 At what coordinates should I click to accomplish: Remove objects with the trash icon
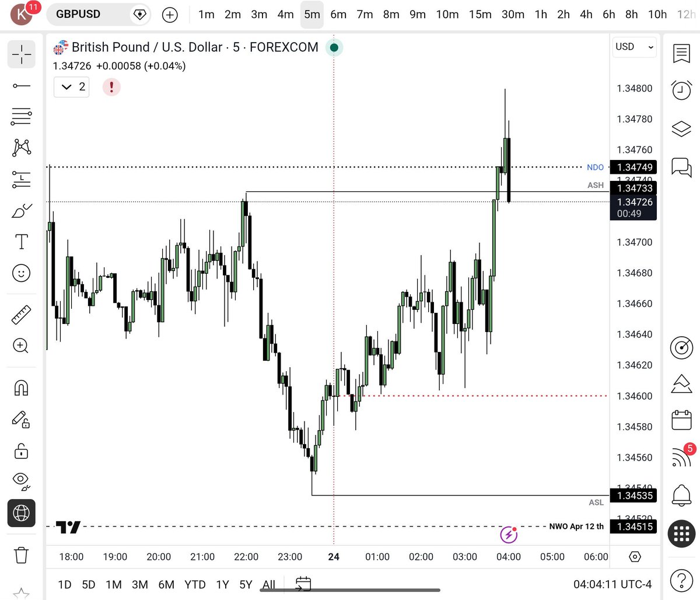[22, 554]
